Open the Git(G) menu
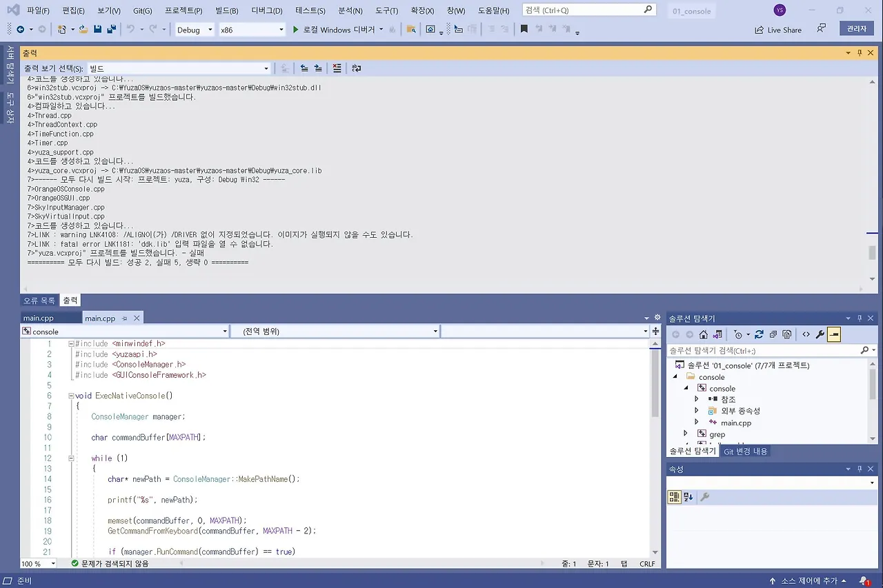The height and width of the screenshot is (588, 883). [143, 10]
